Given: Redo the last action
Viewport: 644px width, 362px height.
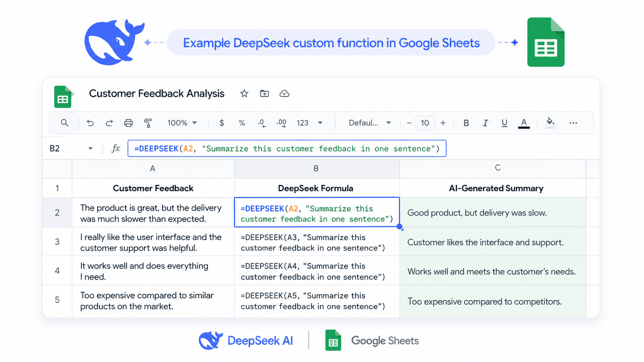Looking at the screenshot, I should pos(109,123).
